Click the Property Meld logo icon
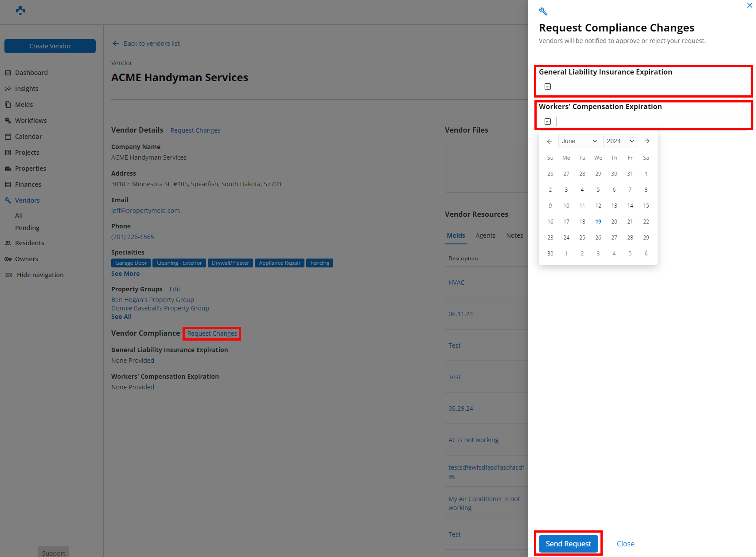Viewport: 756px width, 557px height. point(20,11)
